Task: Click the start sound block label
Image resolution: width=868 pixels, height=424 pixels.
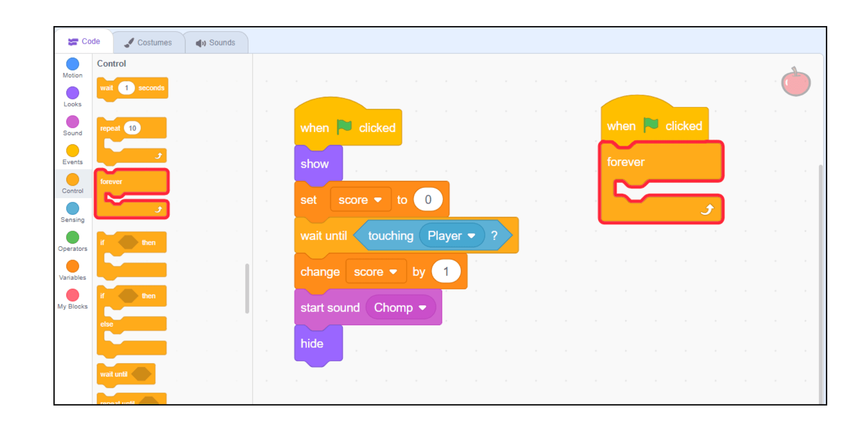Action: tap(330, 307)
